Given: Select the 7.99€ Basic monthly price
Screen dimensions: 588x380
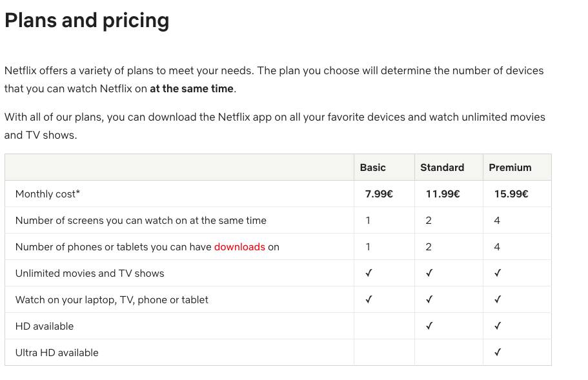Looking at the screenshot, I should (379, 194).
